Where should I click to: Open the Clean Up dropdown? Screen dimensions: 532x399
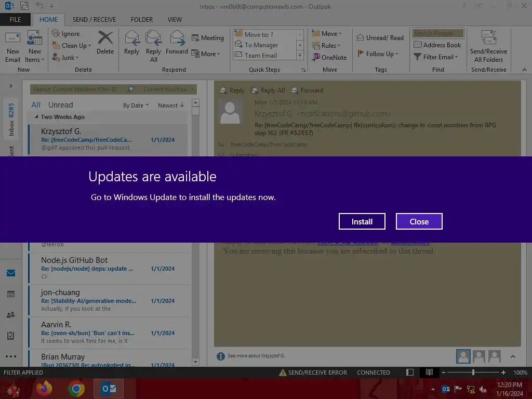72,46
